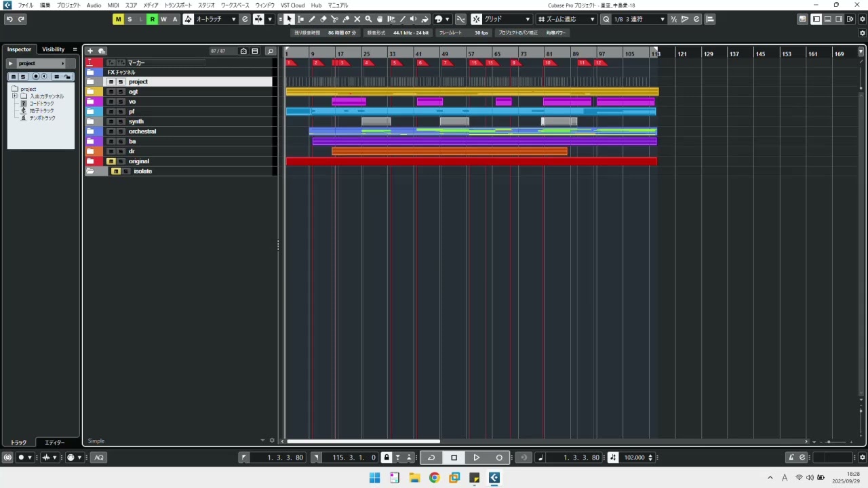868x488 pixels.
Task: Open the トランスポート menu
Action: pyautogui.click(x=178, y=5)
